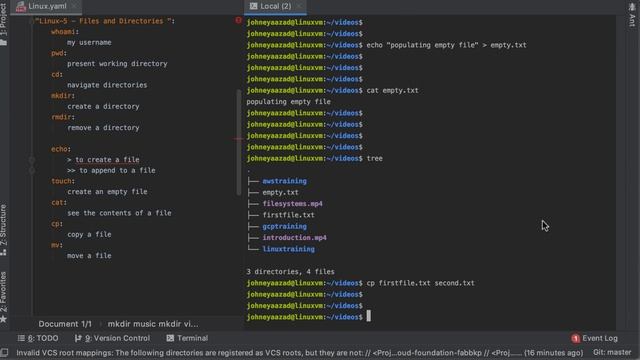Open the Ant tool window
Image resolution: width=640 pixels, height=360 pixels.
[632, 16]
